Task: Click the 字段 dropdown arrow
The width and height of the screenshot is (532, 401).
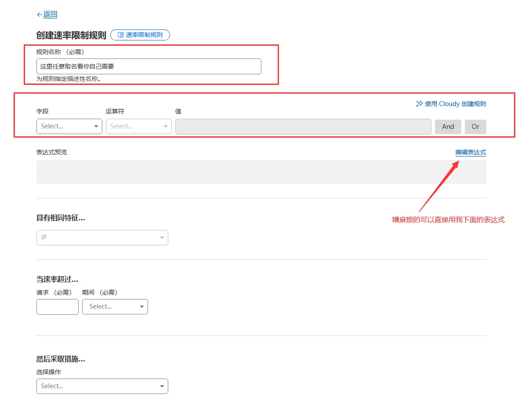Action: (96, 127)
